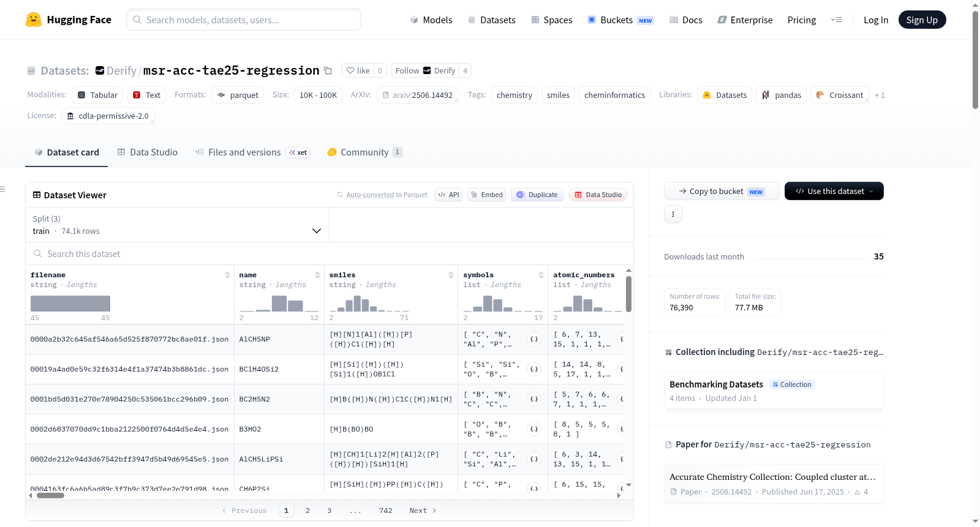Focus the Search this dataset field
This screenshot has height=527, width=980.
330,253
